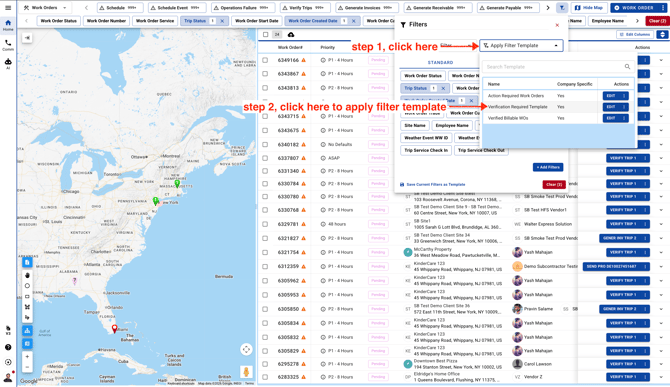Click Add Filters button
Image resolution: width=670 pixels, height=387 pixels.
548,167
